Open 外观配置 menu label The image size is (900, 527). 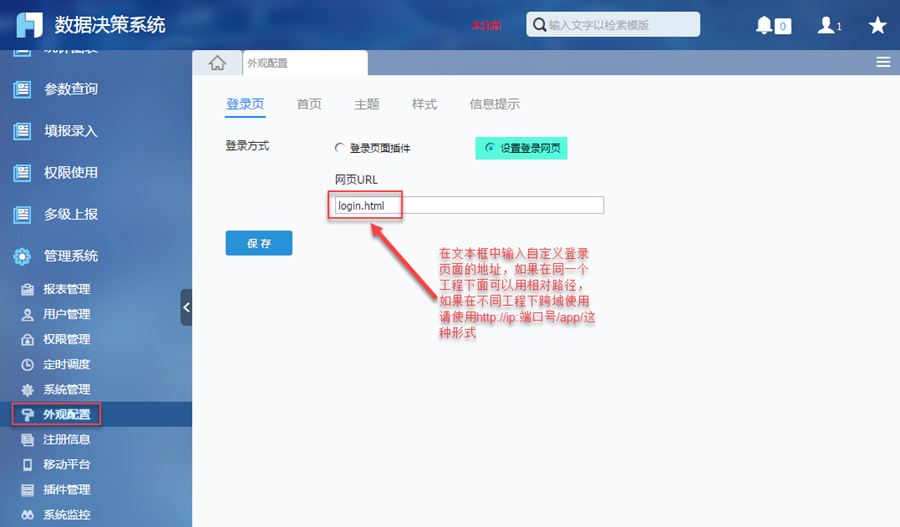67,414
